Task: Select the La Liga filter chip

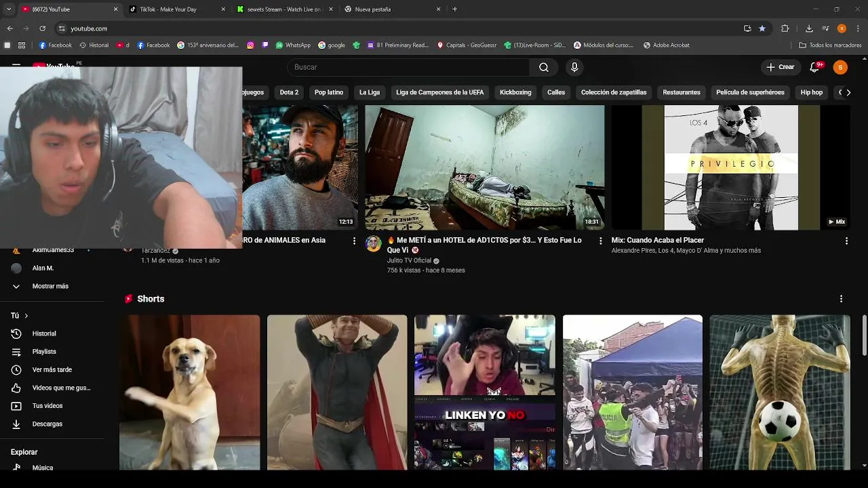Action: [370, 92]
